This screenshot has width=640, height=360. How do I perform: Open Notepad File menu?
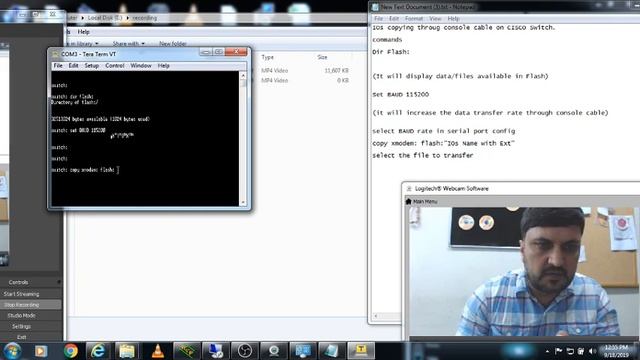point(378,19)
